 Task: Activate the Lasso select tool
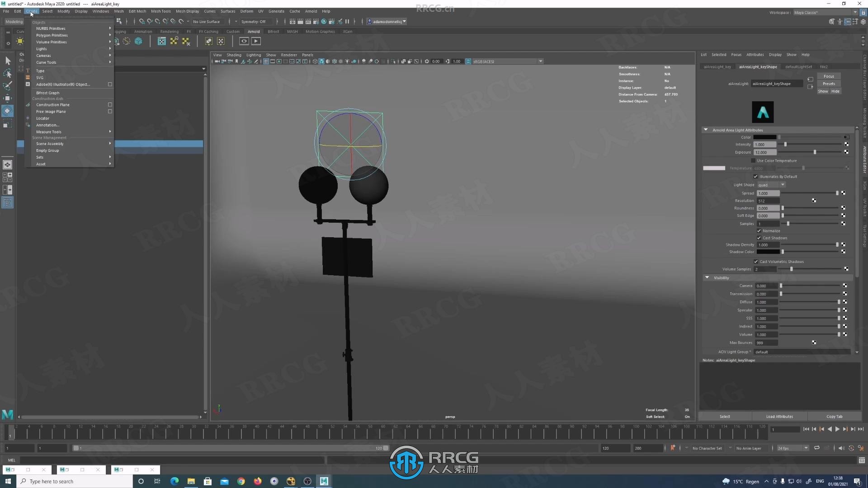click(8, 73)
